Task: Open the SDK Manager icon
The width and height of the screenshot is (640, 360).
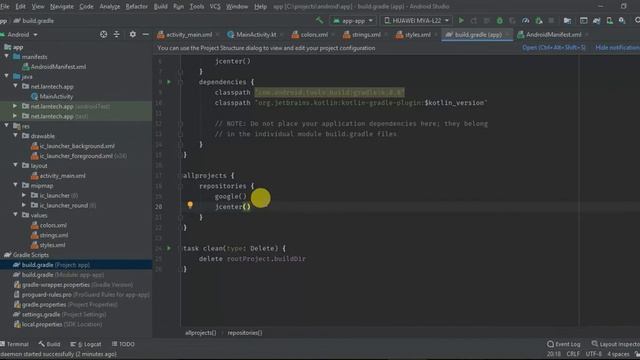Action: (x=622, y=20)
